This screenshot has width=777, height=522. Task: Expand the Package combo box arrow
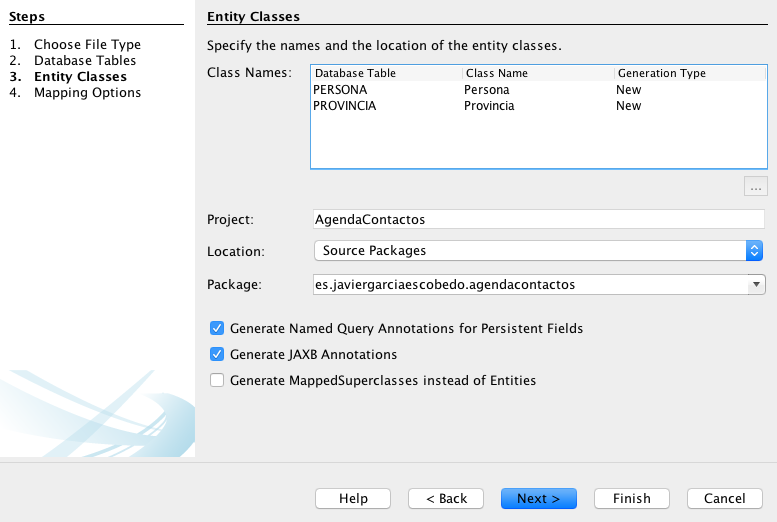pyautogui.click(x=756, y=285)
